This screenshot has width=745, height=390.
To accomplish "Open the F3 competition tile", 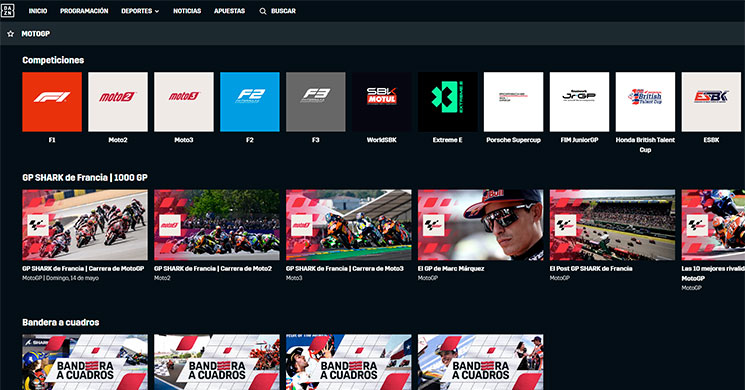I will click(x=316, y=102).
